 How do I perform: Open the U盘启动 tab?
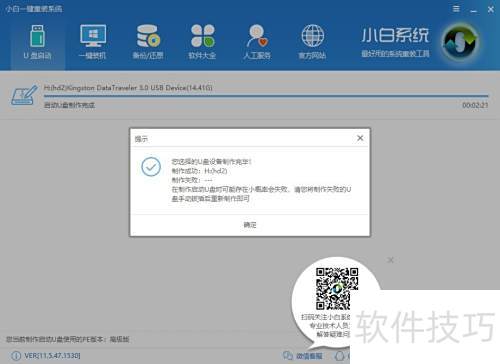pos(38,42)
